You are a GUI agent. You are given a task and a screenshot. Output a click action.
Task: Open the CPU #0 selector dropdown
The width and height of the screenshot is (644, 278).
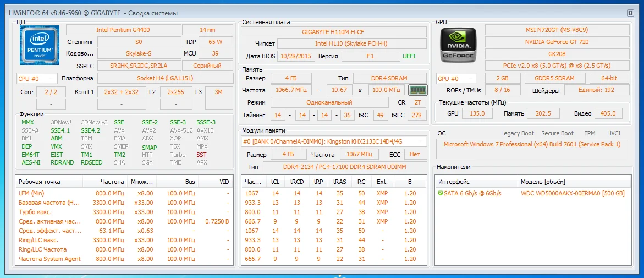click(x=37, y=78)
